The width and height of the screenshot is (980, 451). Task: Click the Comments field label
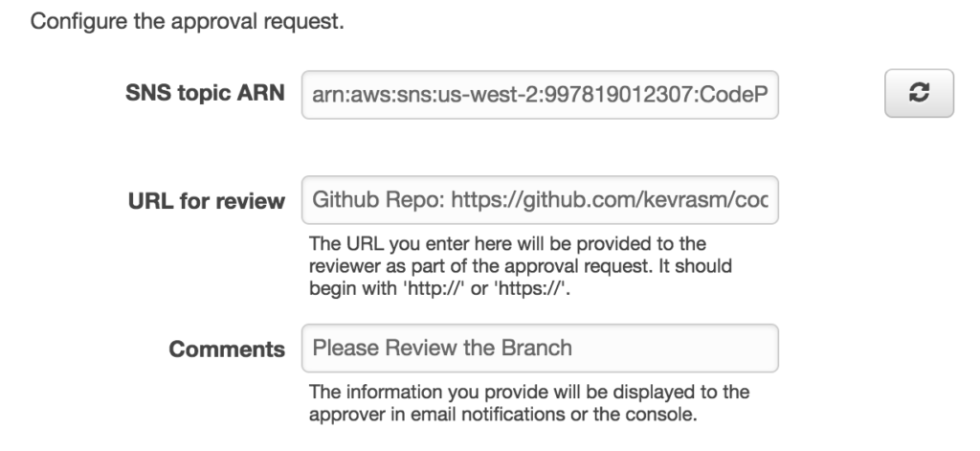coord(227,350)
